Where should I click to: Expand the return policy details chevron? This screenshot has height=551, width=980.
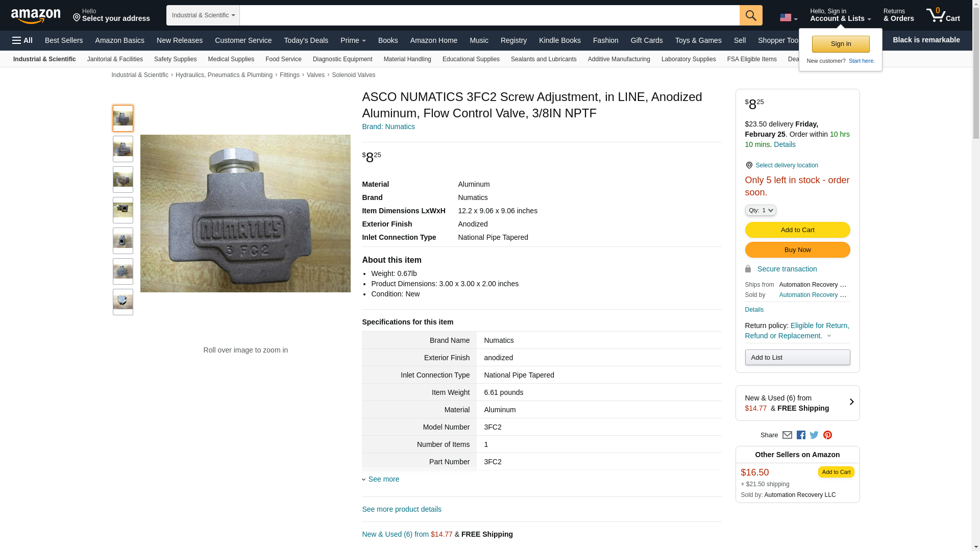click(x=829, y=336)
